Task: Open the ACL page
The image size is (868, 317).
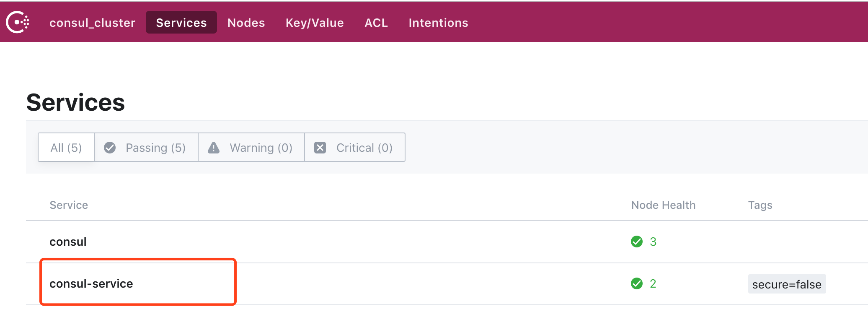Action: click(376, 23)
